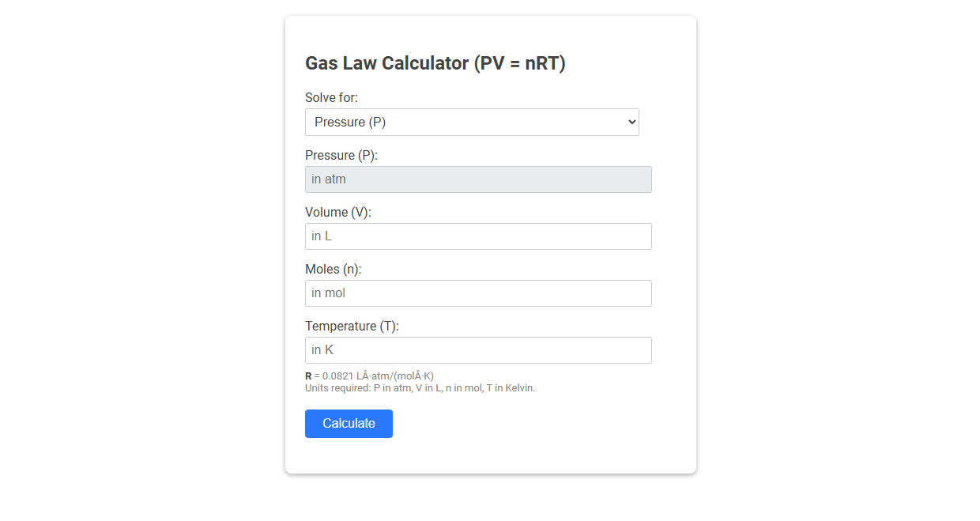The width and height of the screenshot is (980, 521).
Task: Click the 'in K' temperature box
Action: click(x=478, y=349)
